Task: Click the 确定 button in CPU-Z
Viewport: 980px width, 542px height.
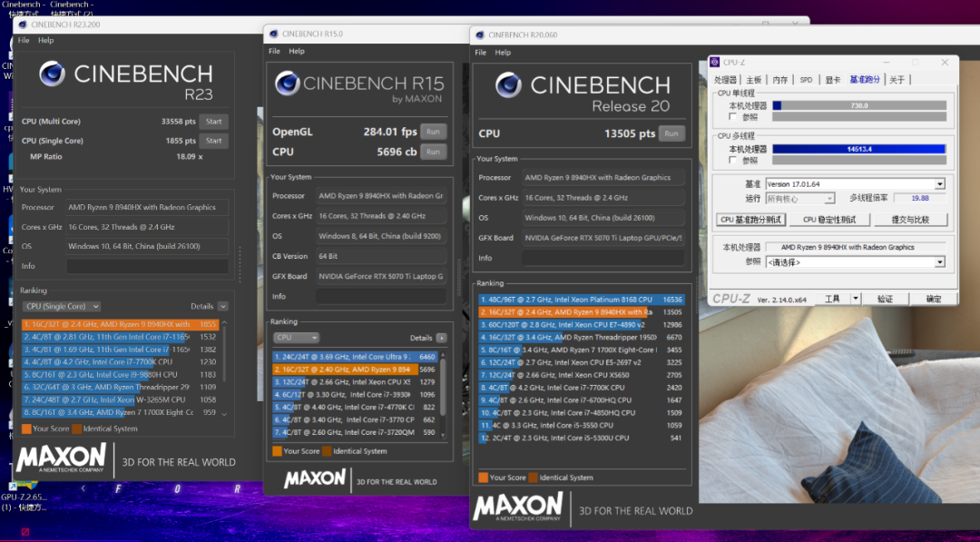Action: [x=933, y=299]
